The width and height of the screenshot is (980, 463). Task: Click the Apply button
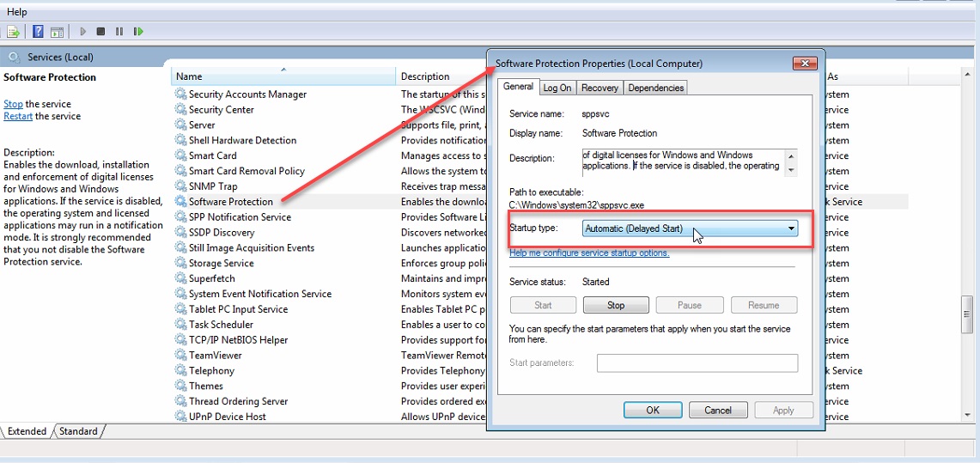click(783, 411)
